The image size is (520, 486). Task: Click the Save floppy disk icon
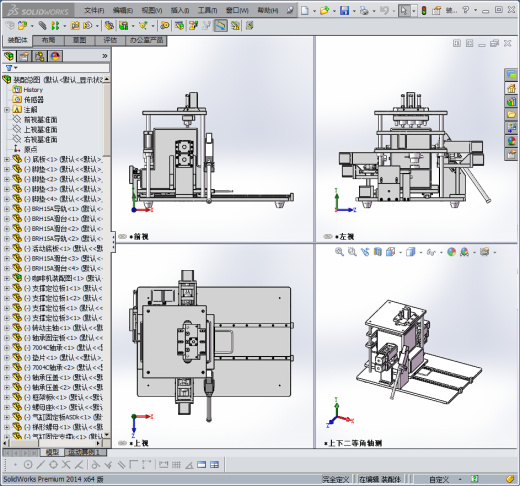coord(344,11)
